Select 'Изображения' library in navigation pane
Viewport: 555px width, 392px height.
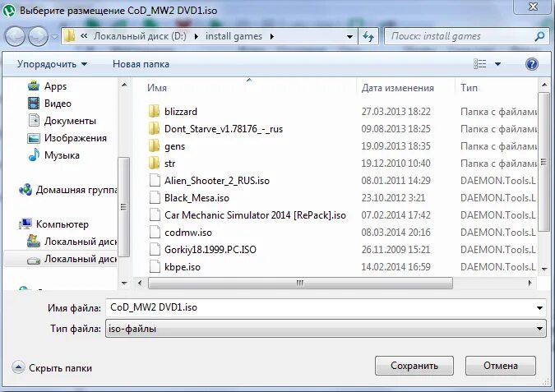76,138
